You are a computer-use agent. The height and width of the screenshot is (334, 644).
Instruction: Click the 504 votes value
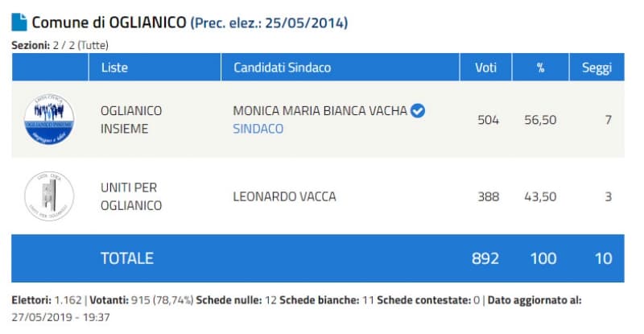point(488,120)
